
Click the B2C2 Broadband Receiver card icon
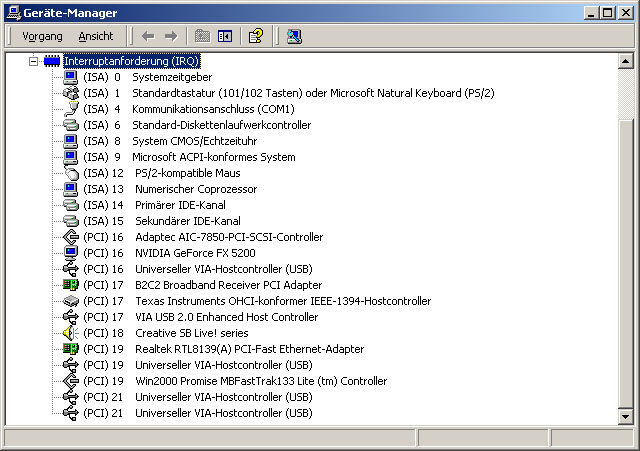(x=71, y=285)
